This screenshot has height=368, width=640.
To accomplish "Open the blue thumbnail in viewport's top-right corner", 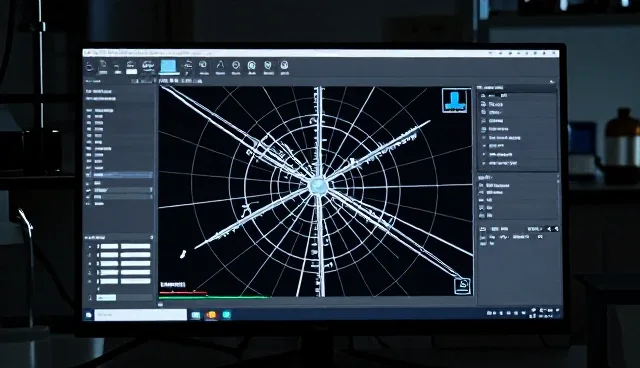I will [456, 100].
